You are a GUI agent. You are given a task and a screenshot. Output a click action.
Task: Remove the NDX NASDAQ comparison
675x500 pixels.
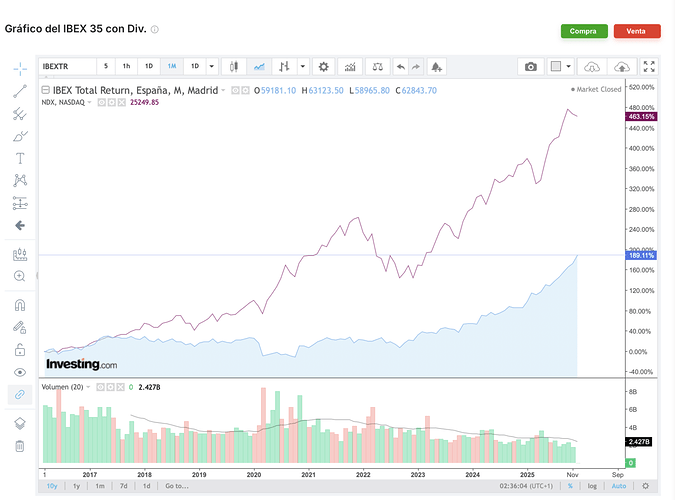pos(122,102)
